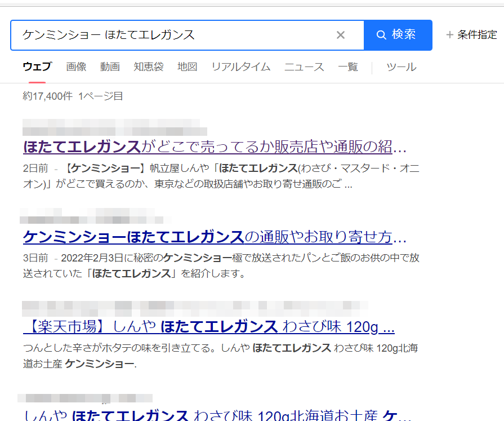Viewport: 504px width, 421px height.
Task: Open the 【楽天市場】しんや ほたてエレガンス result
Action: point(208,326)
